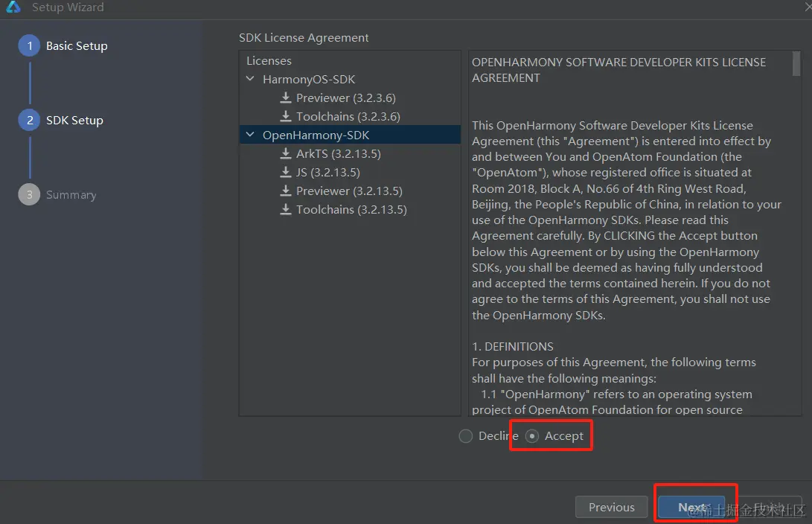Image resolution: width=812 pixels, height=524 pixels.
Task: Click the Previous button
Action: (x=612, y=507)
